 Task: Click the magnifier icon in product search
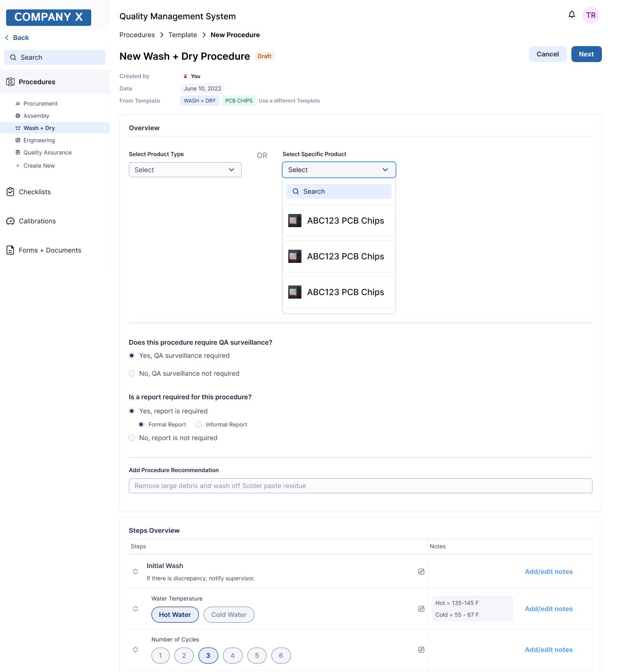tap(296, 191)
